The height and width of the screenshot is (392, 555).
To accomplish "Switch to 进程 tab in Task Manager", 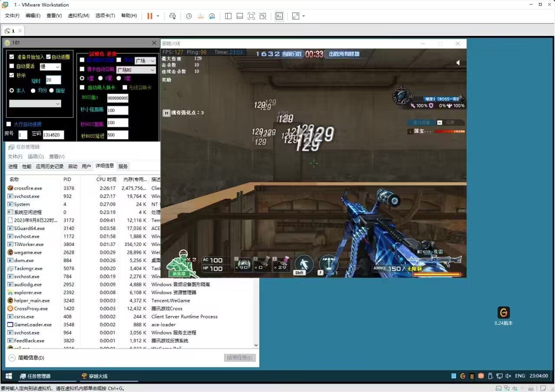I will (x=13, y=166).
